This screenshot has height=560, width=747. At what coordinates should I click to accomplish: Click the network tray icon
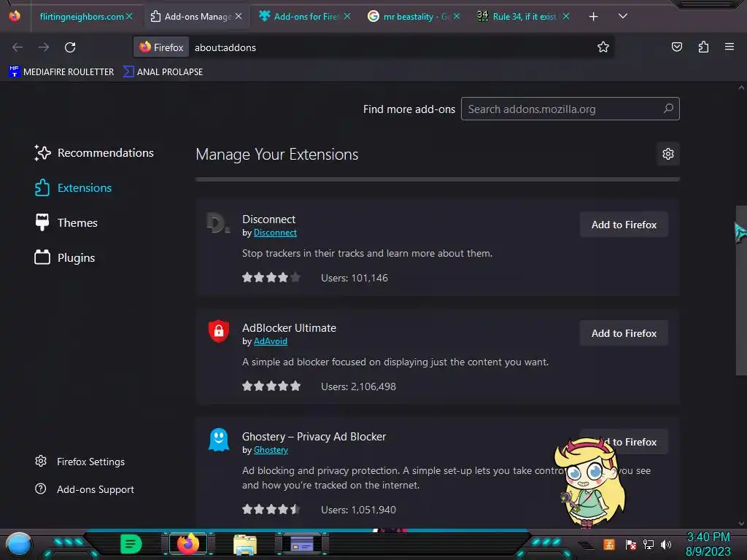(648, 545)
